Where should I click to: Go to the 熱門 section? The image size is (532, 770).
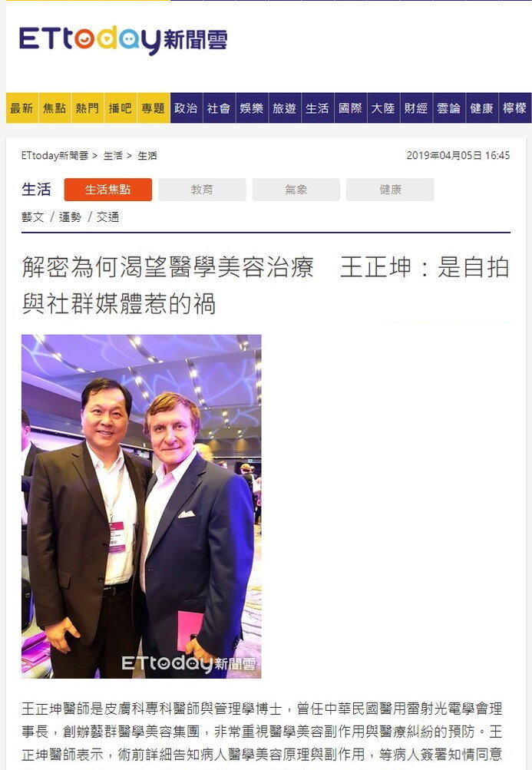click(88, 108)
